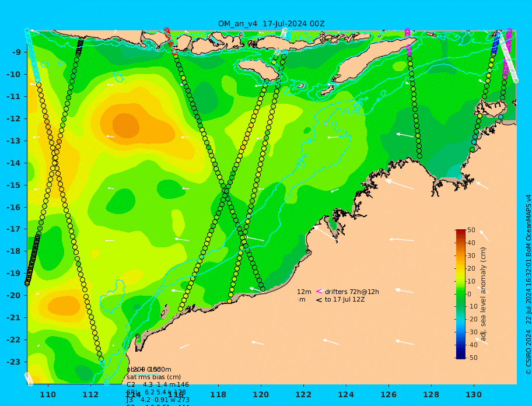The image size is (532, 406).
Task: Click the "-13" latitude axis label
Action: (x=14, y=141)
